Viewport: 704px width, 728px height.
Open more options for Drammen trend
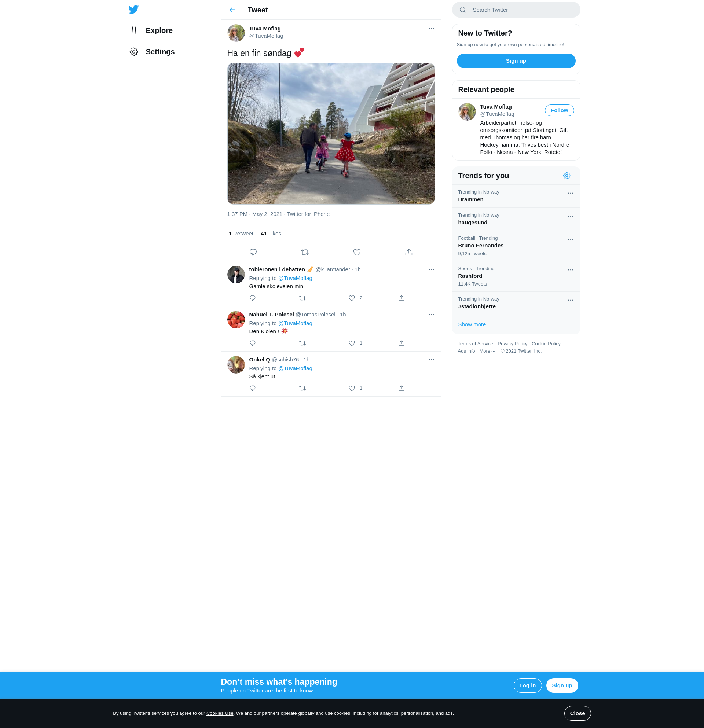tap(570, 193)
